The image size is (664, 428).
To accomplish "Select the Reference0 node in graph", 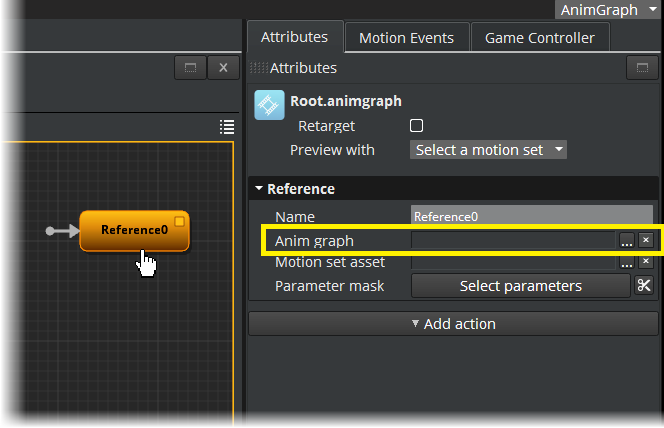I will point(133,230).
